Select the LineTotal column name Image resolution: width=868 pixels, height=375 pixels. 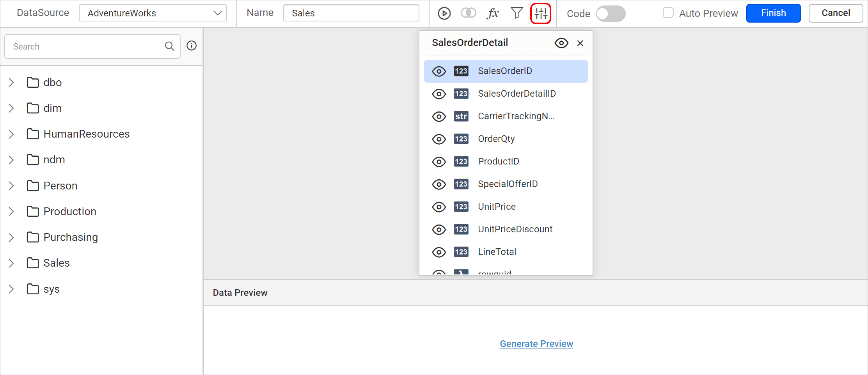click(497, 252)
